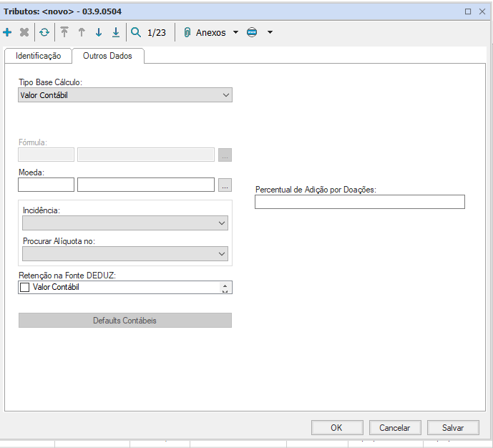Screen dimensions: 493x448
Task: Jump to last record arrow icon
Action: pos(116,32)
